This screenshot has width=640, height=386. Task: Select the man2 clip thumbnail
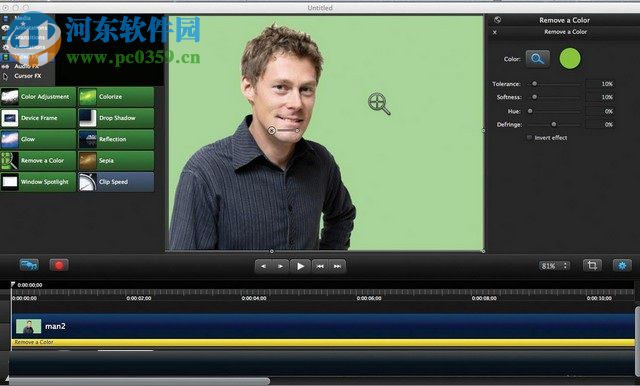[28, 326]
